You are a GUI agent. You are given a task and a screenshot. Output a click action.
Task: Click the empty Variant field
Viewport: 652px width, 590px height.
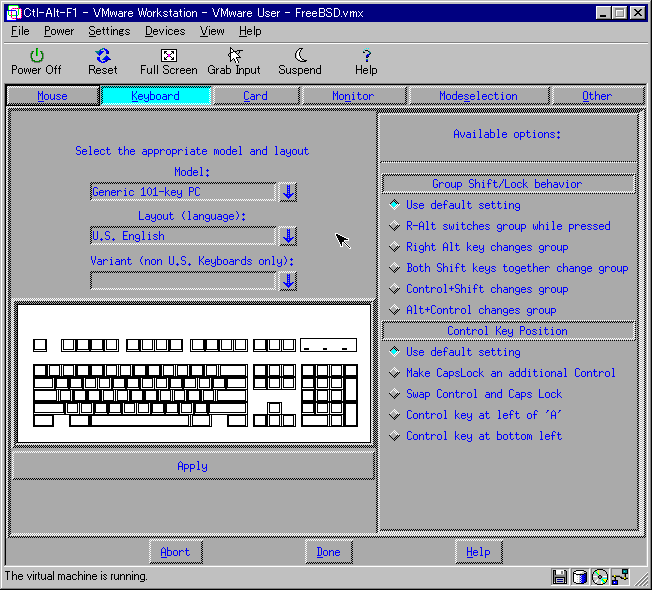pos(183,281)
